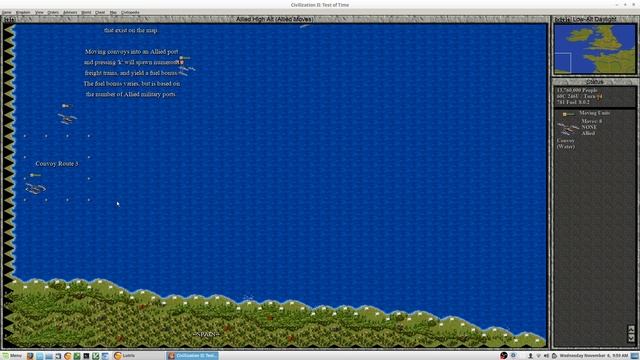Screen dimensions: 640x360
Task: Switch to the Civilization II taskbar window
Action: tap(192, 356)
